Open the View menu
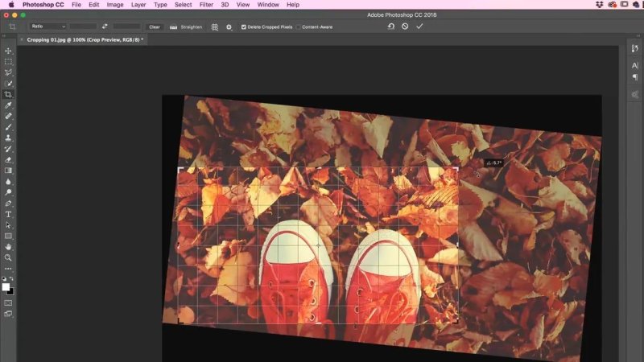 pyautogui.click(x=243, y=5)
